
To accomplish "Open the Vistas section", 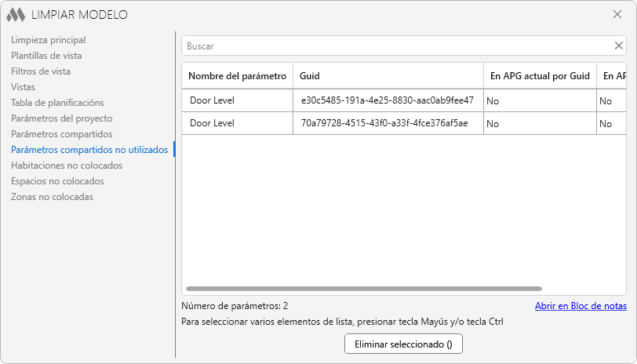I will (23, 87).
